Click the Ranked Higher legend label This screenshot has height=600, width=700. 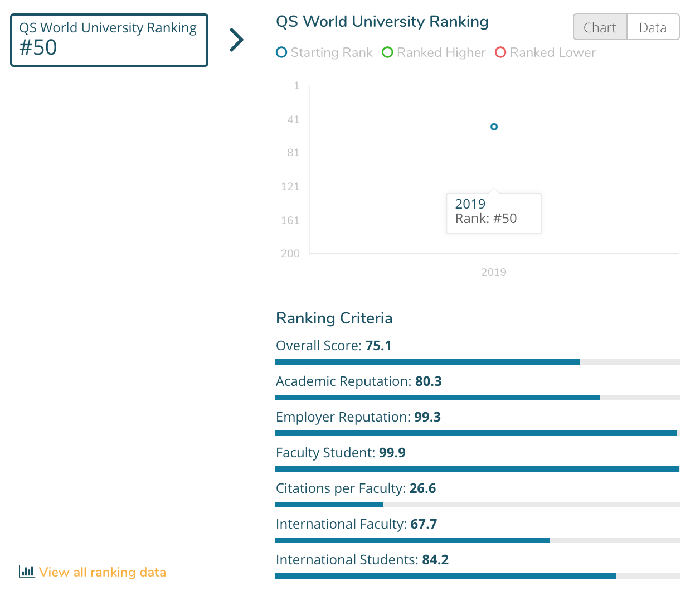tap(441, 53)
